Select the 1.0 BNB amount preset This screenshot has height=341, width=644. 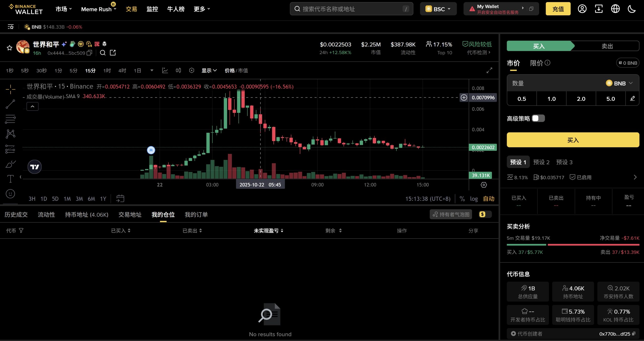click(x=551, y=99)
